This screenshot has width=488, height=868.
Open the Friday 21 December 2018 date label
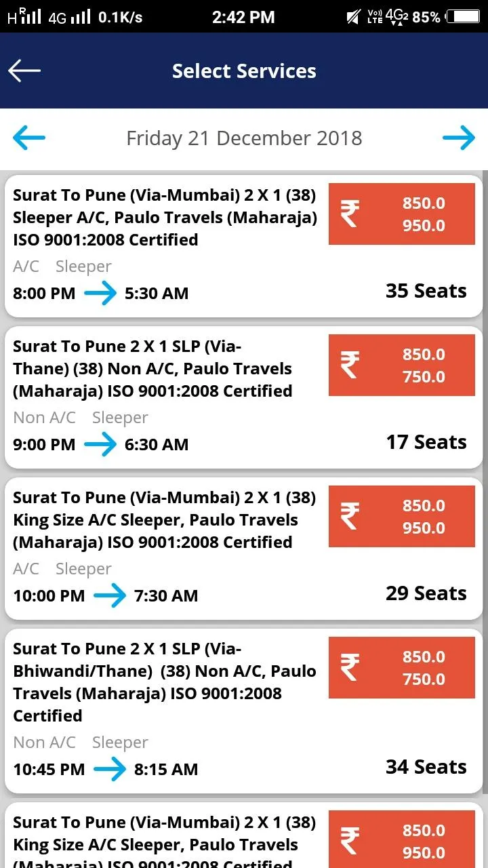[244, 138]
